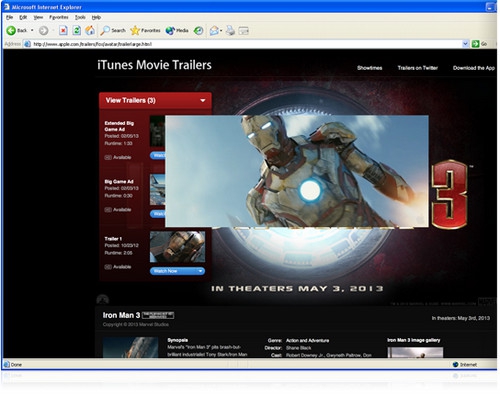
Task: Open the image gallery thumbnail
Action: pyautogui.click(x=415, y=352)
